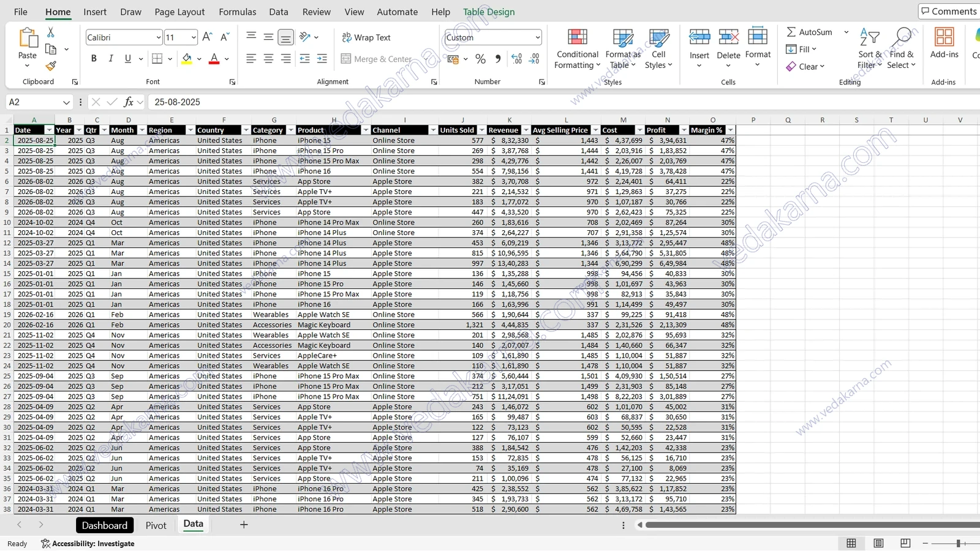Click the Cut scissors icon
980x551 pixels.
tap(51, 32)
